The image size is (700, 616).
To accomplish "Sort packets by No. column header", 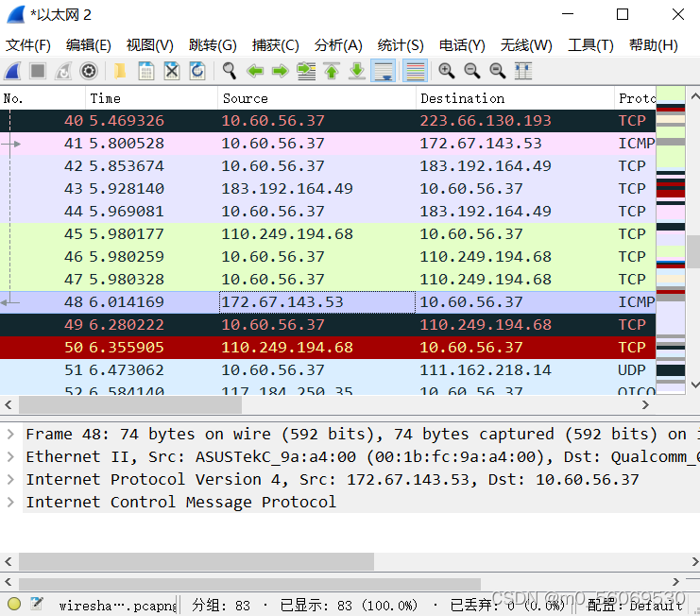I will coord(43,98).
